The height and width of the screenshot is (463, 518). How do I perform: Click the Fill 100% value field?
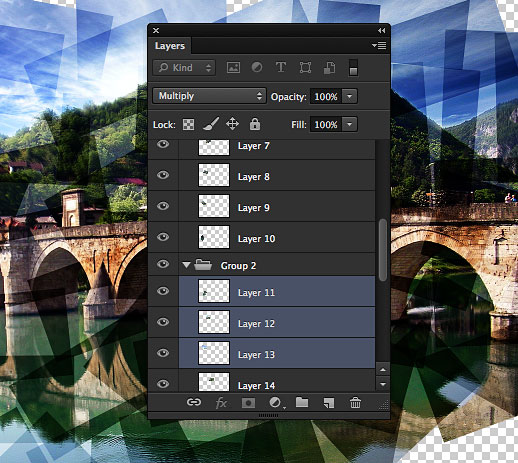coord(326,124)
